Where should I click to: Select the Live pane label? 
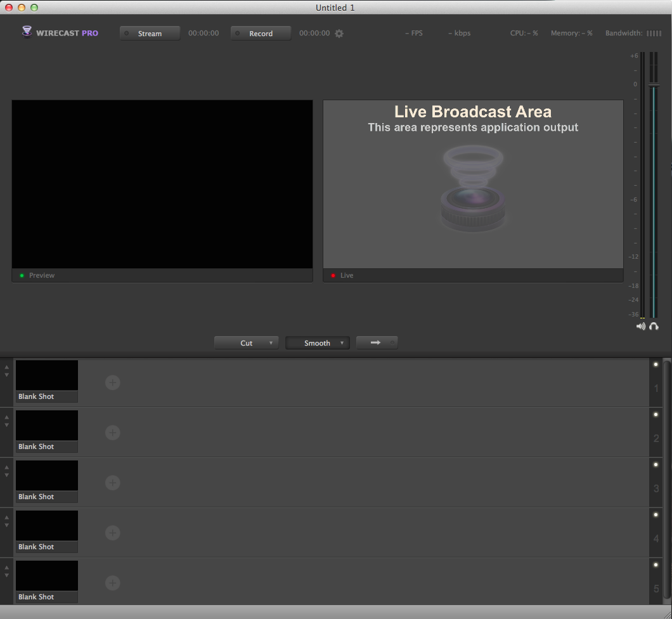pyautogui.click(x=347, y=275)
